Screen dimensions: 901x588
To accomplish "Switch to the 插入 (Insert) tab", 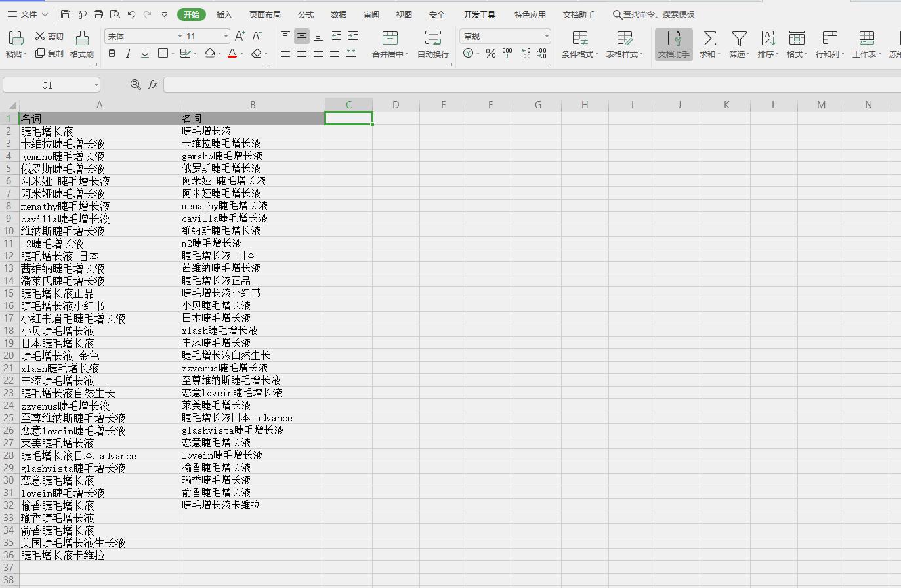I will [224, 14].
